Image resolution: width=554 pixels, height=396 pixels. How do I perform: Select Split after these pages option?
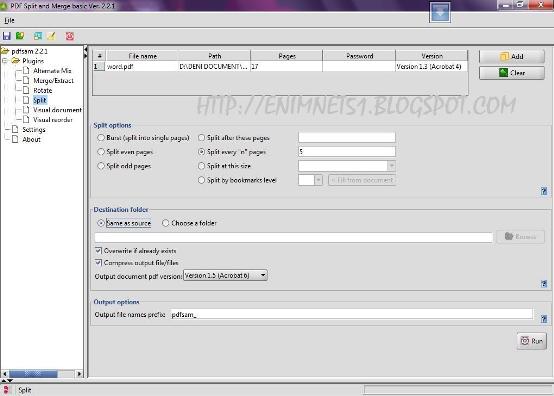pyautogui.click(x=201, y=138)
